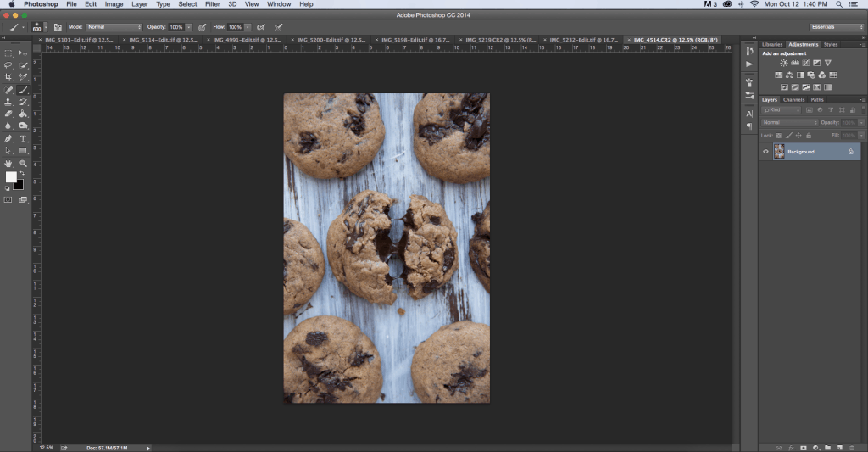
Task: Switch to the Paths tab
Action: (817, 100)
